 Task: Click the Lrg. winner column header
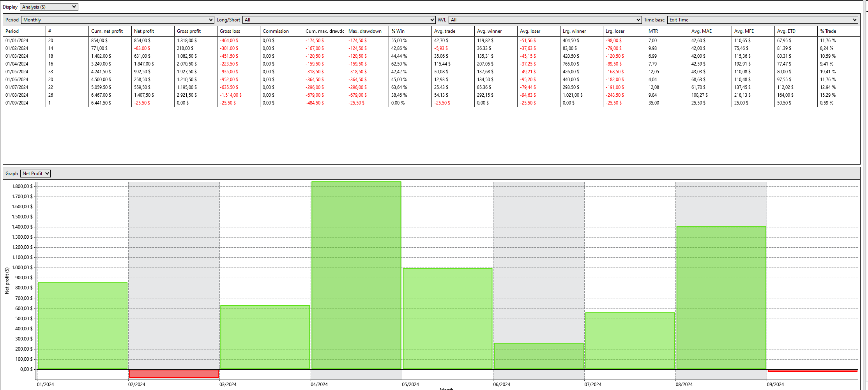point(582,31)
